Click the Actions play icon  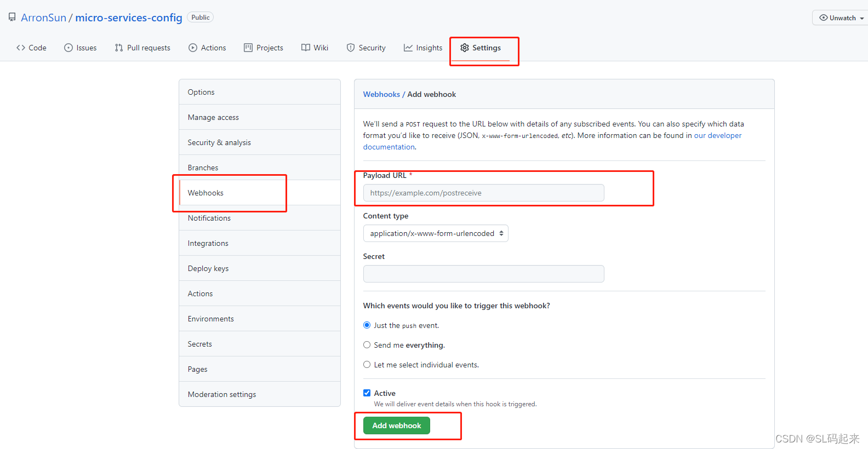pyautogui.click(x=193, y=48)
